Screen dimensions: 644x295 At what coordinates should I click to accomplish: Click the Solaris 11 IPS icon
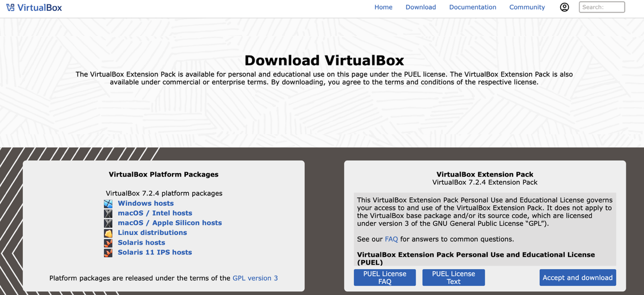(108, 253)
